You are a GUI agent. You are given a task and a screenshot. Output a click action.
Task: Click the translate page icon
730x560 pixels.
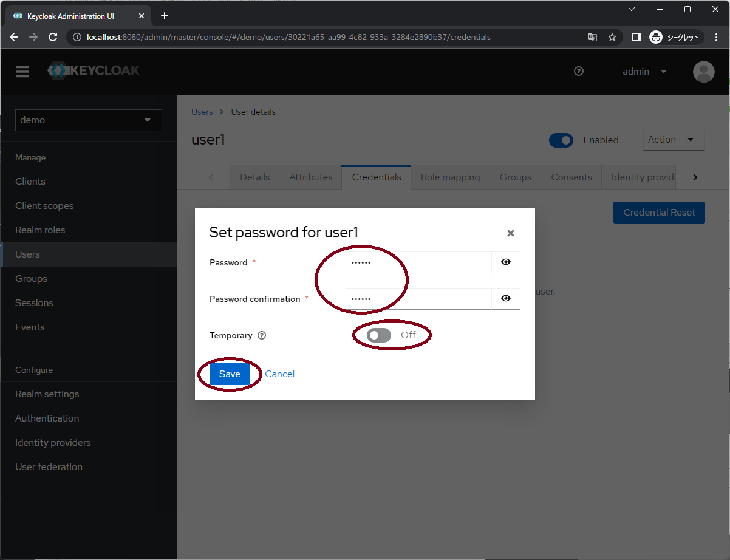pyautogui.click(x=593, y=37)
